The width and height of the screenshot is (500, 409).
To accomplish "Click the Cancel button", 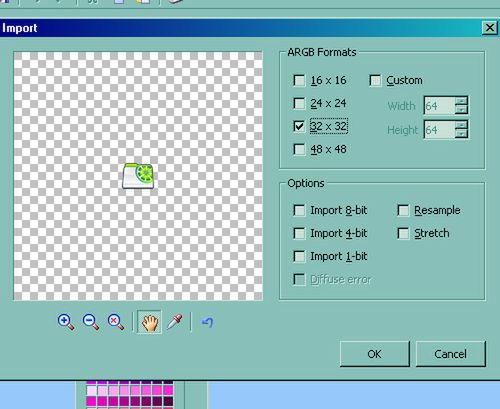I will (451, 354).
